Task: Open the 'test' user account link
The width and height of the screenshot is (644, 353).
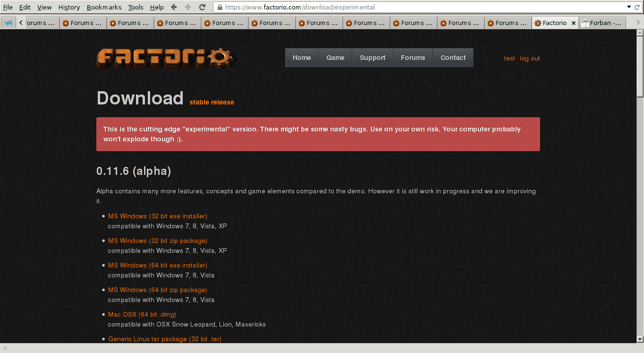Action: (509, 59)
